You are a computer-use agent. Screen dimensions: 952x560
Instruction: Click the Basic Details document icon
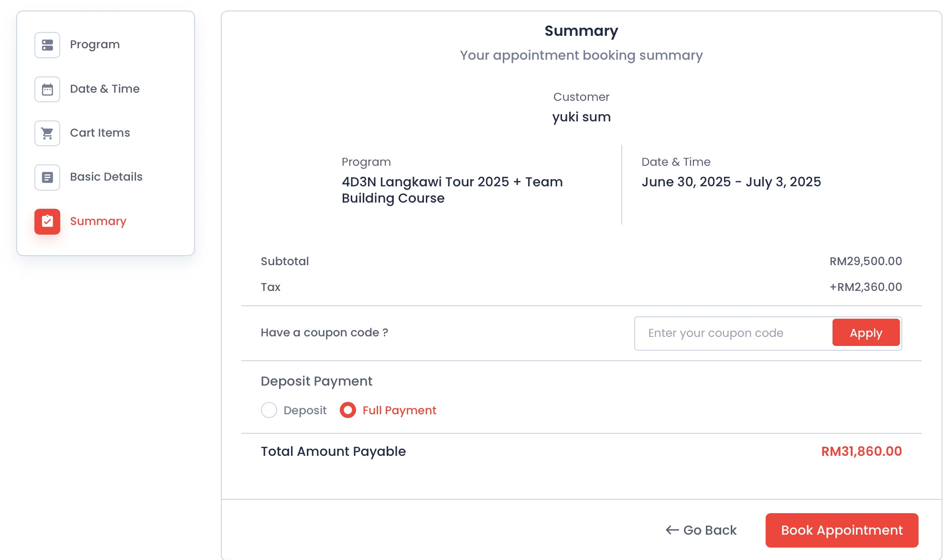pos(47,177)
